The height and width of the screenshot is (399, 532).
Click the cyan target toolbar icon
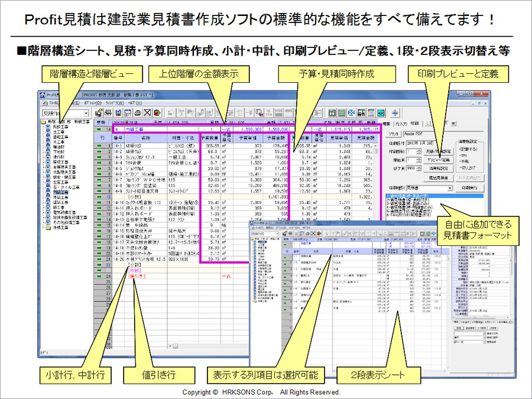[352, 113]
